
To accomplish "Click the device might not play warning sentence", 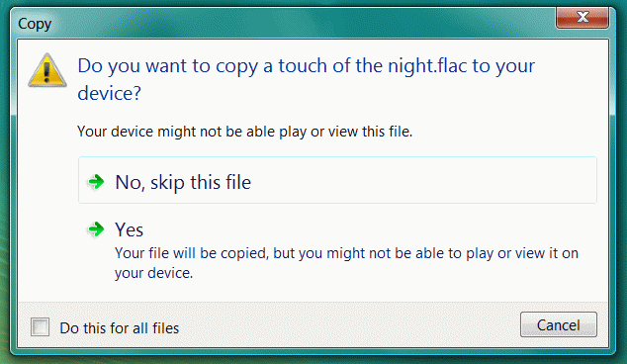I will click(244, 132).
